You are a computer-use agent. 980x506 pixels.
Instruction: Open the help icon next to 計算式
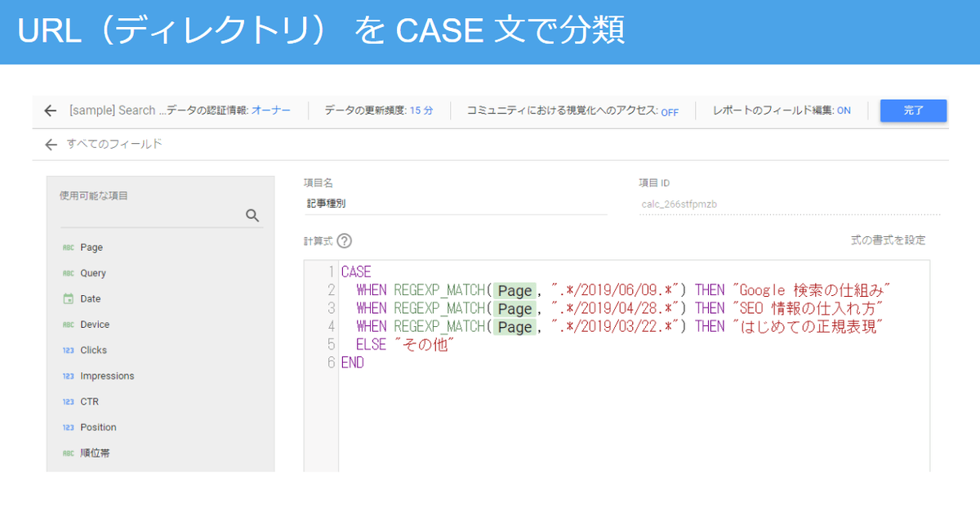(x=344, y=241)
